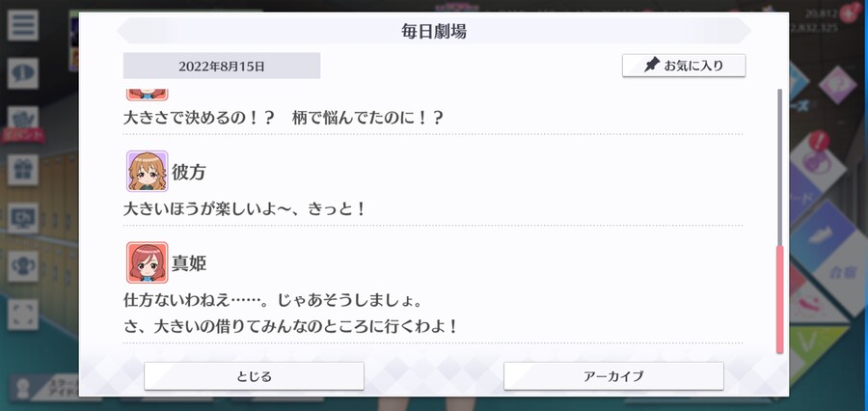The height and width of the screenshot is (411, 868).
Task: Click the pin icon on お気に入り
Action: tap(652, 66)
